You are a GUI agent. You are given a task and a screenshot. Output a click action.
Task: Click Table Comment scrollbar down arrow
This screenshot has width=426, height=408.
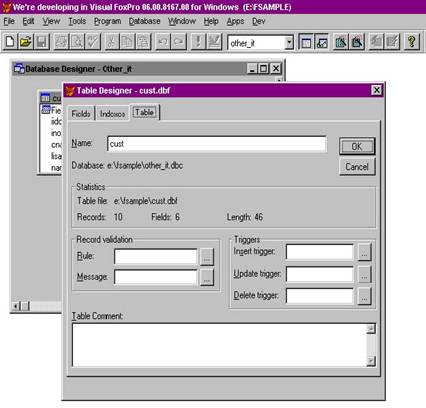371,361
